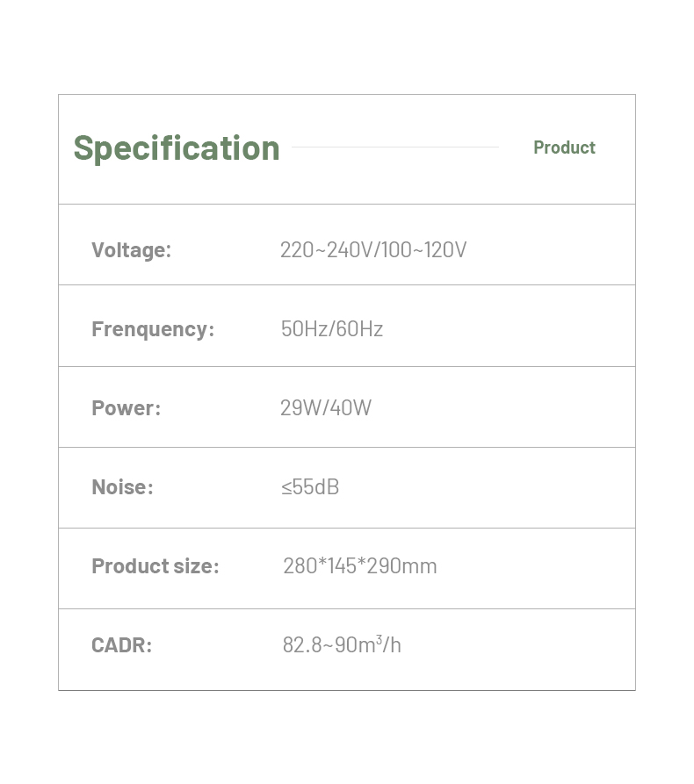Click the thin divider line beside Specification

click(395, 147)
